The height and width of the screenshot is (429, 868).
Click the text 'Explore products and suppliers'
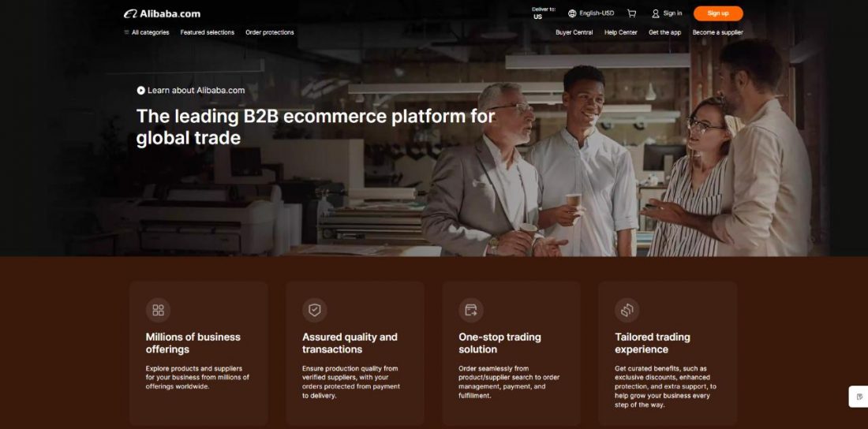(194, 368)
